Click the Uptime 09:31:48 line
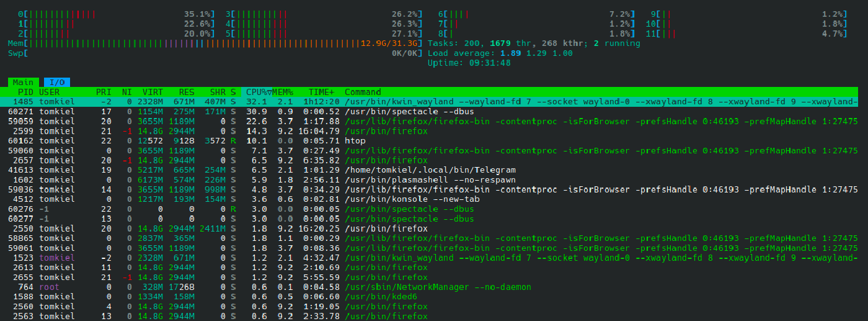This screenshot has height=321, width=868. tap(469, 63)
